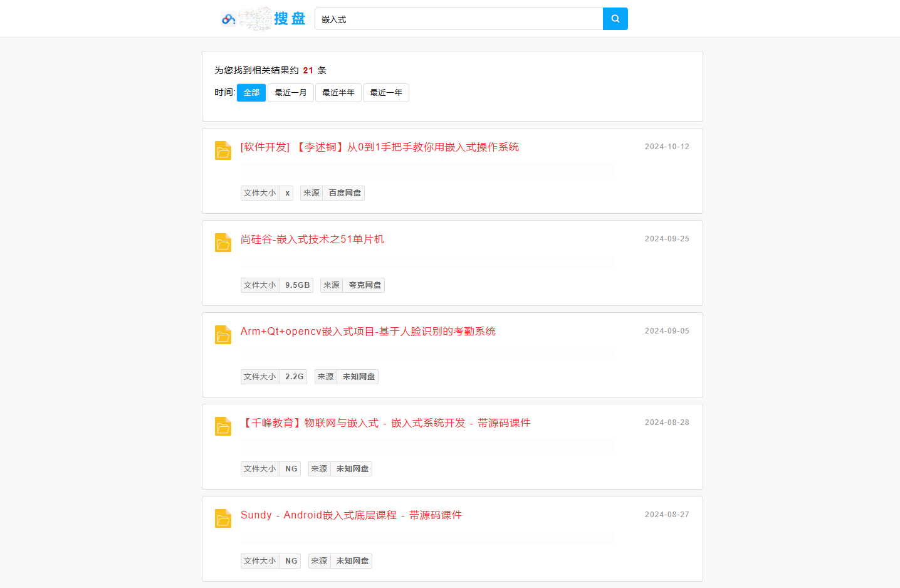Click 未知网盘 tag on Arm+Qt+opencv result
Screen dimensions: 900x588
click(x=358, y=377)
